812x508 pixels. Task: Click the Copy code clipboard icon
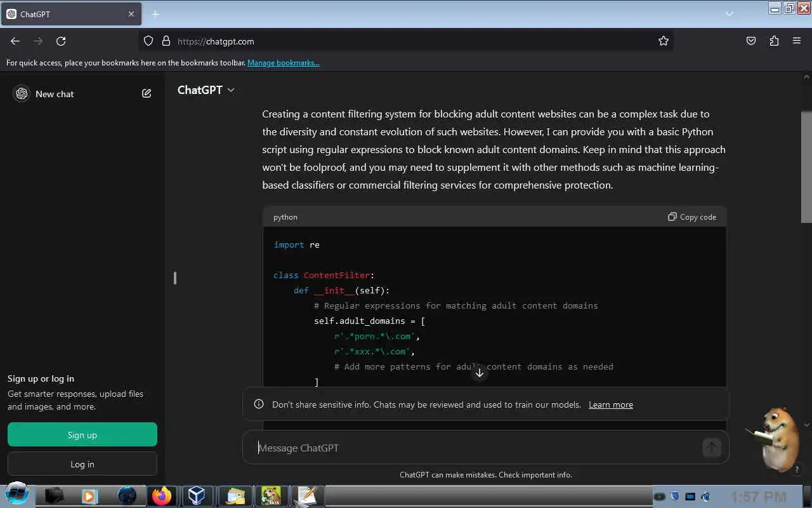point(672,217)
